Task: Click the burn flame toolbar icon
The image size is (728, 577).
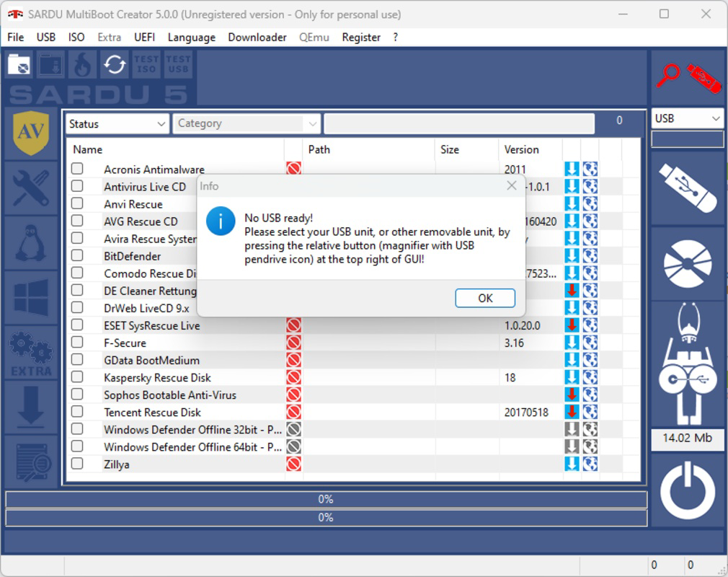Action: pos(83,65)
